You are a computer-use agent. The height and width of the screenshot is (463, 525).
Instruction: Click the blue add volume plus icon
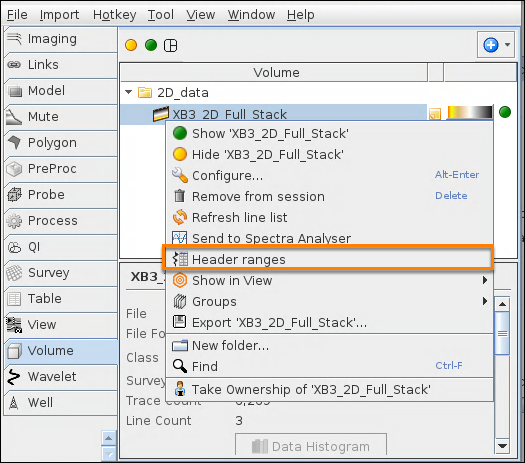click(x=491, y=45)
